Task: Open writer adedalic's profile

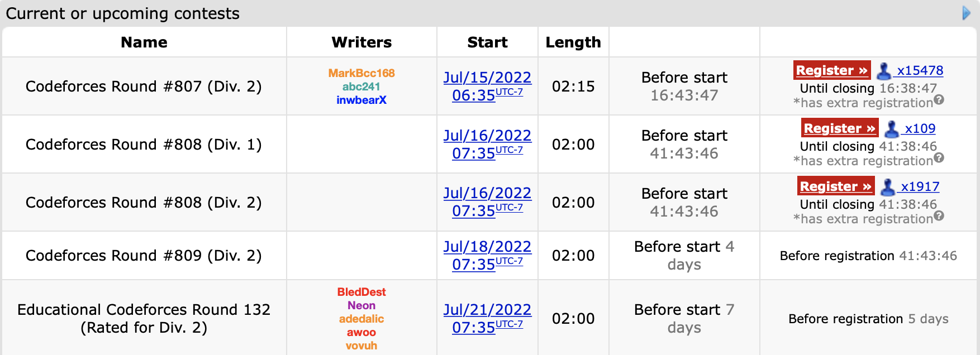Action: pyautogui.click(x=361, y=319)
